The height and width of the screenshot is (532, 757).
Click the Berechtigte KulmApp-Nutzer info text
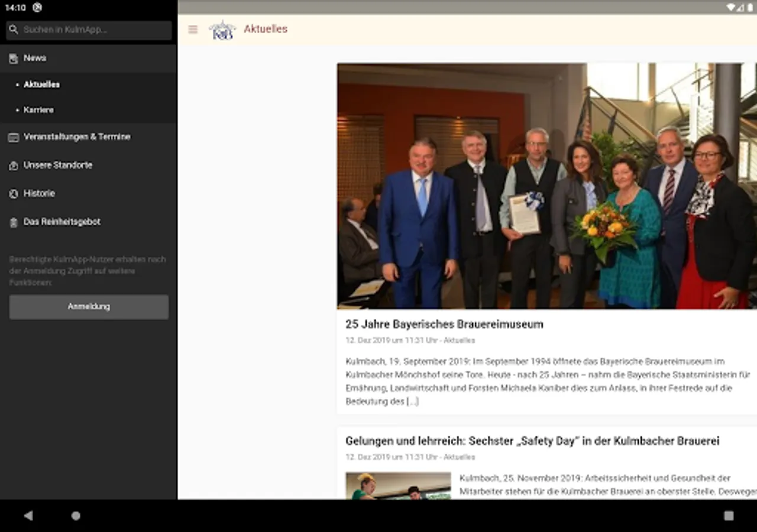[x=88, y=271]
